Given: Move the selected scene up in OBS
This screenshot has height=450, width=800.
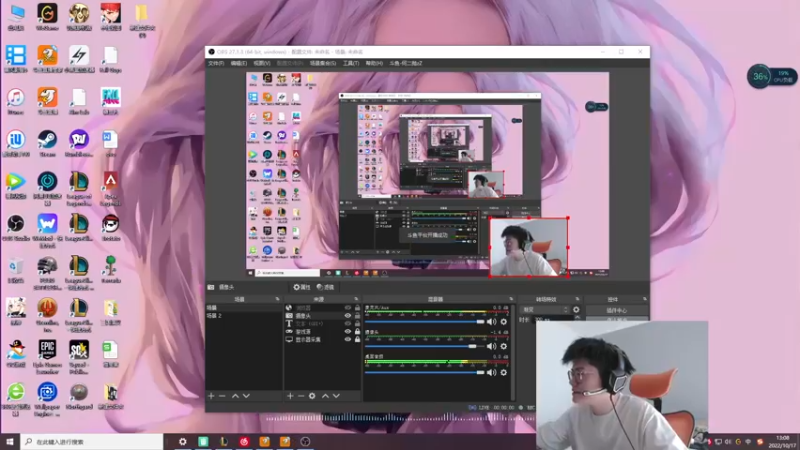Looking at the screenshot, I should pyautogui.click(x=235, y=396).
